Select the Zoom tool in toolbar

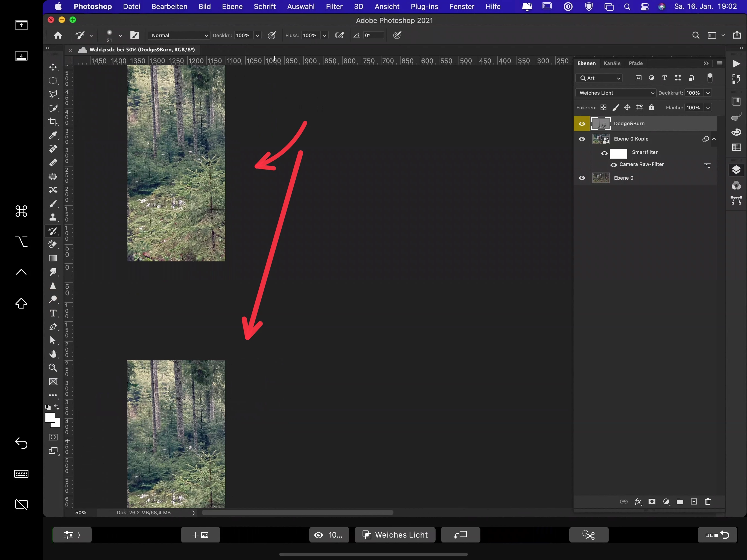(53, 368)
